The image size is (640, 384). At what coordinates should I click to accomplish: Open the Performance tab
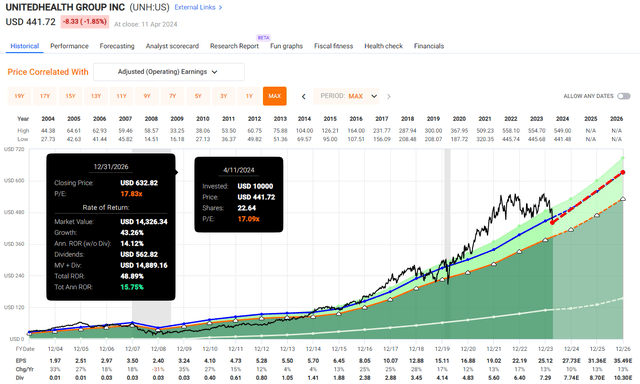pyautogui.click(x=69, y=46)
